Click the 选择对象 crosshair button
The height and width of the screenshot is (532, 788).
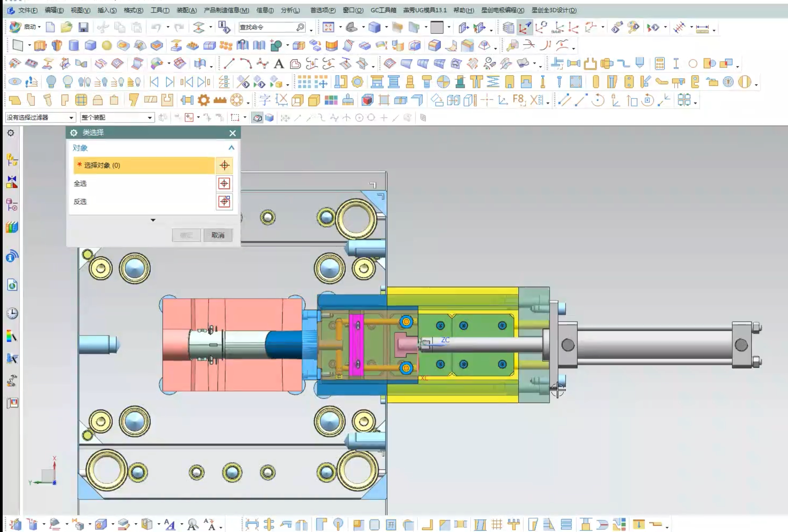[x=224, y=165]
